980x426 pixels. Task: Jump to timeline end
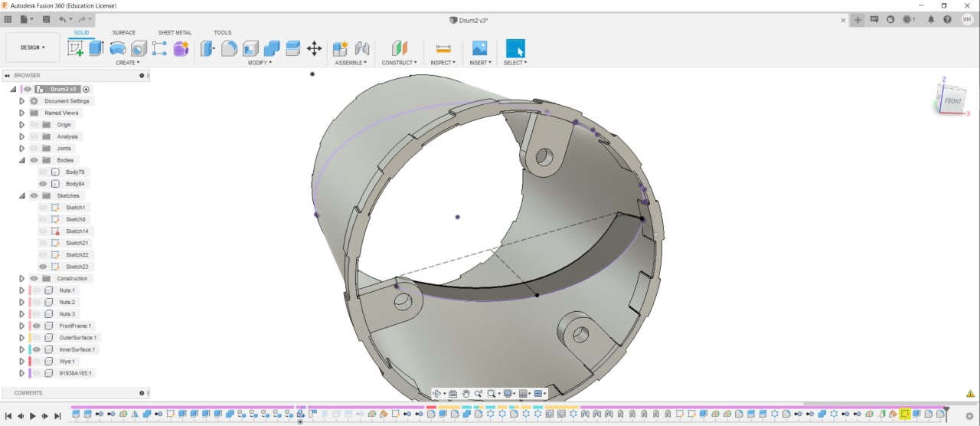point(57,416)
